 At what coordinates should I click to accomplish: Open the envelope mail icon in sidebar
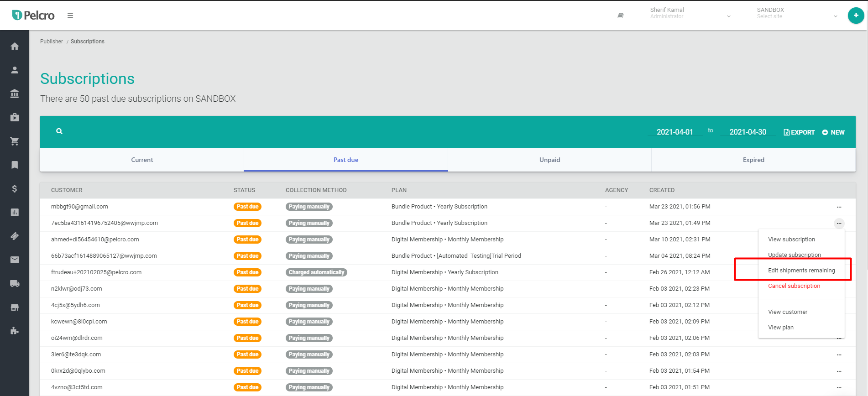click(x=15, y=260)
